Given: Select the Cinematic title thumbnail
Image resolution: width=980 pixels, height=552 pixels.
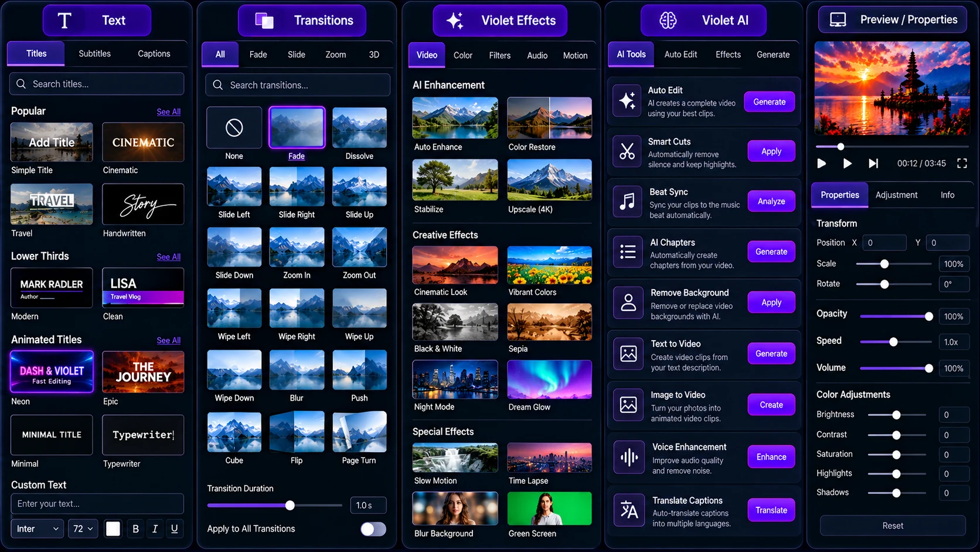Looking at the screenshot, I should (x=143, y=142).
